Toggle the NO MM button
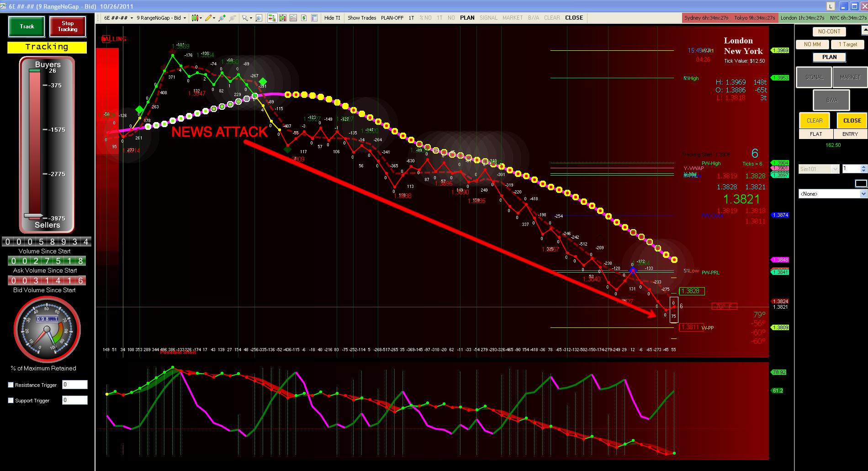 click(x=812, y=44)
